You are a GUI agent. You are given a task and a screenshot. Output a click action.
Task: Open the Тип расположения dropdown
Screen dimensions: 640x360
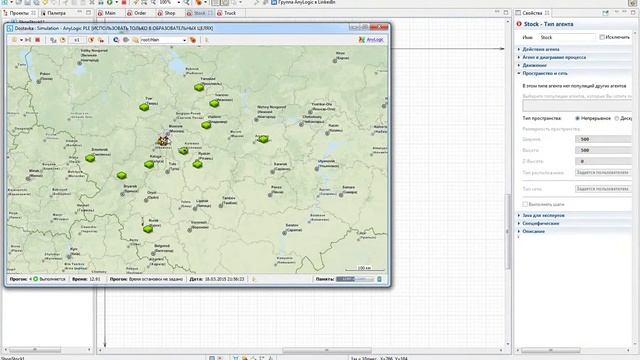point(603,173)
